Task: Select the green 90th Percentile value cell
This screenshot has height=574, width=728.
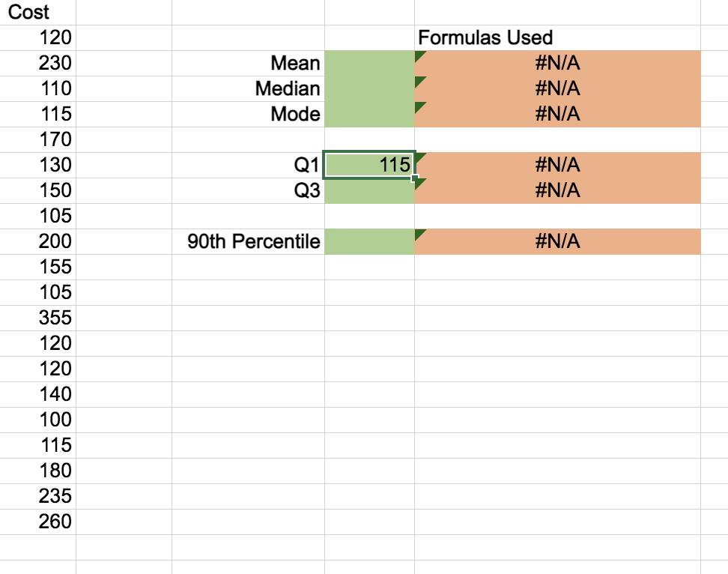Action: coord(369,241)
